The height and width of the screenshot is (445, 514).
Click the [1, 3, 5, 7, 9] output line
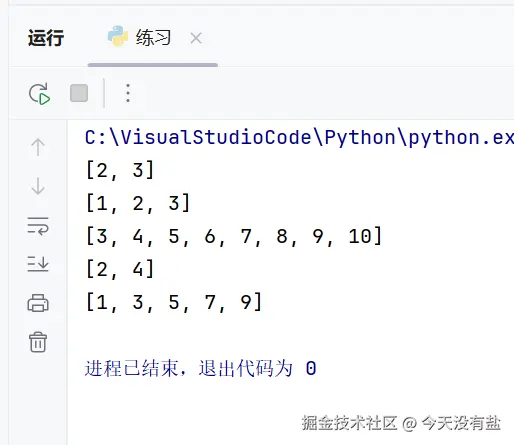(x=174, y=302)
